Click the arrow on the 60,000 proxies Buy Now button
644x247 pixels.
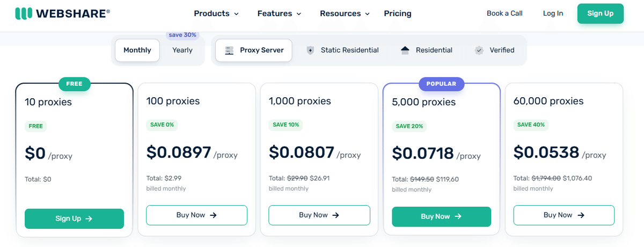point(580,215)
